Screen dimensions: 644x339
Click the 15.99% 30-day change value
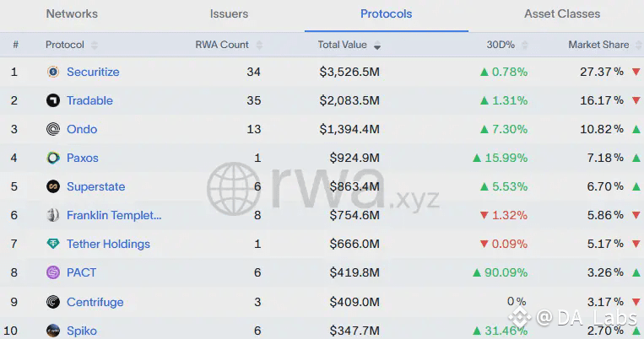tap(506, 158)
